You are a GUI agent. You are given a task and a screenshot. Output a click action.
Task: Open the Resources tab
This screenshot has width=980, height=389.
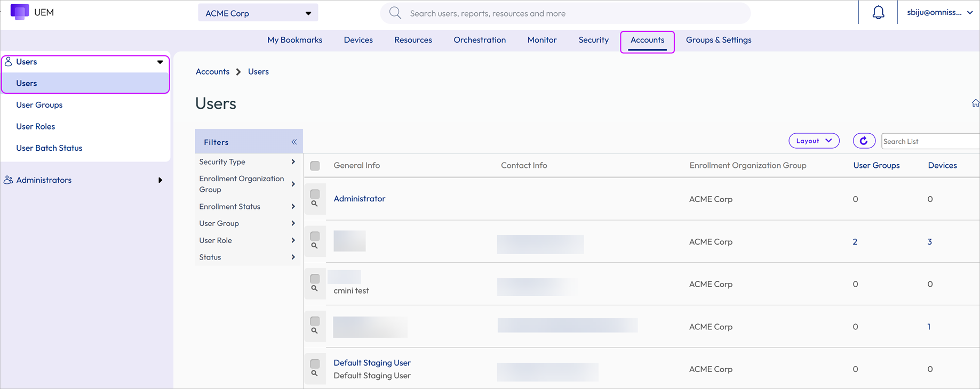[413, 40]
